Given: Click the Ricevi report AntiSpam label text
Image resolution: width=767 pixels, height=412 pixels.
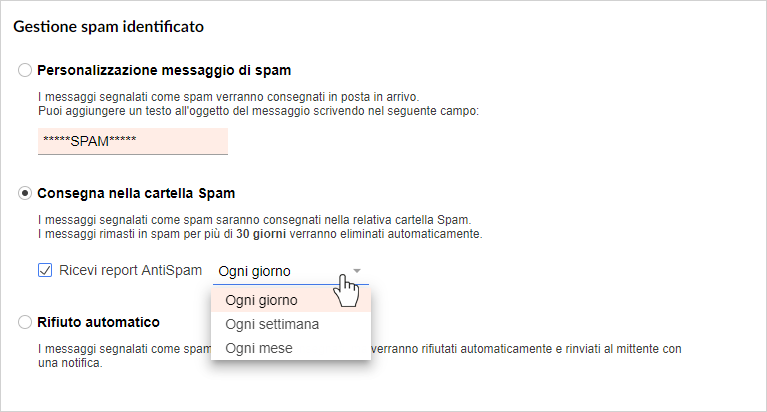Looking at the screenshot, I should tap(131, 270).
